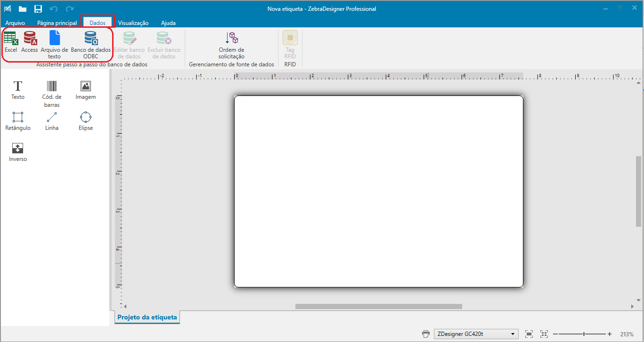
Task: Click the horizontal scrollbar below the canvas
Action: [x=378, y=306]
